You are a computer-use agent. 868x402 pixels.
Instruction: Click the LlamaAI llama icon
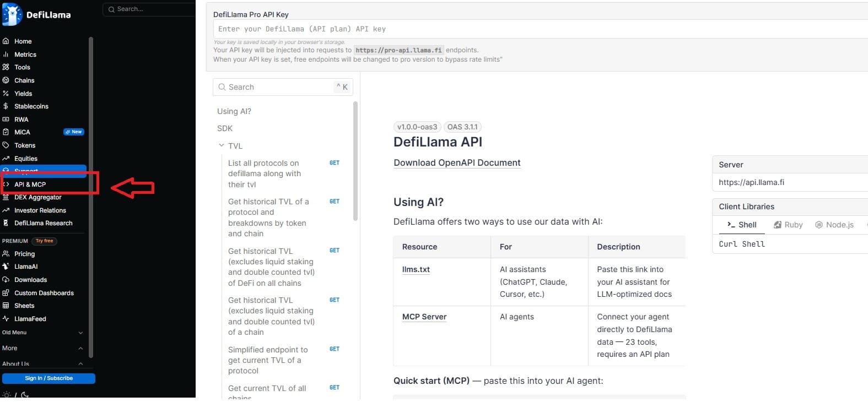tap(6, 267)
